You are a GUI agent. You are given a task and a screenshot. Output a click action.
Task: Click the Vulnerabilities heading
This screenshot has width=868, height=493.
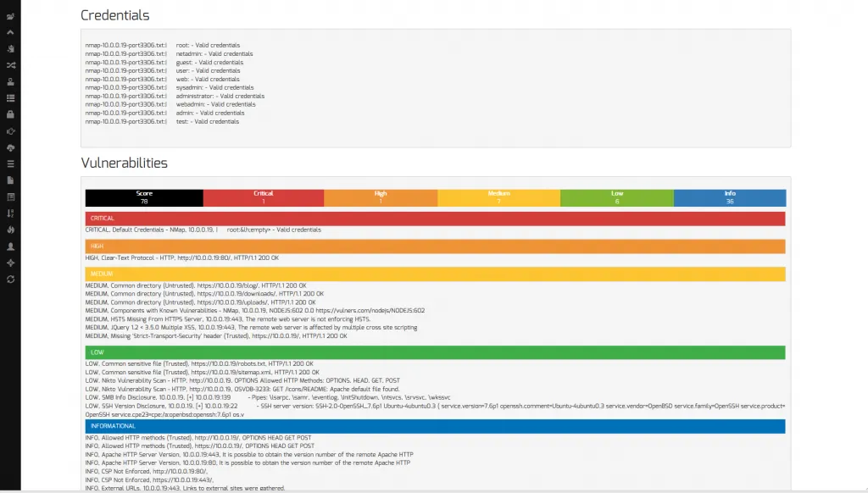click(124, 163)
